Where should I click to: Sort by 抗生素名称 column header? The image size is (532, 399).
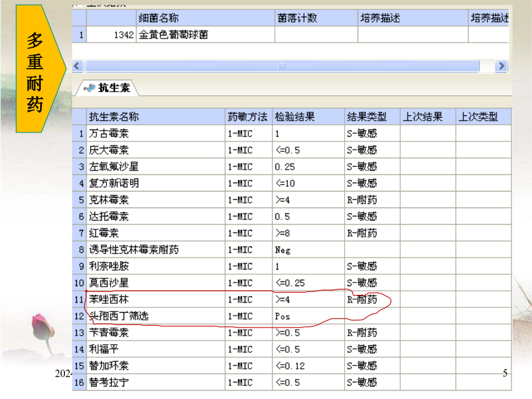[156, 116]
